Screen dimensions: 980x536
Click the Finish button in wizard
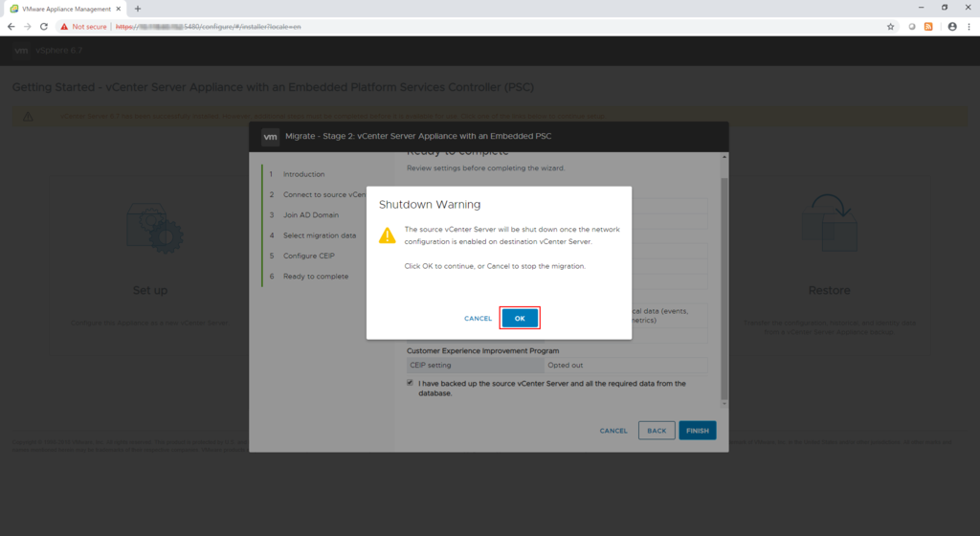(x=698, y=431)
